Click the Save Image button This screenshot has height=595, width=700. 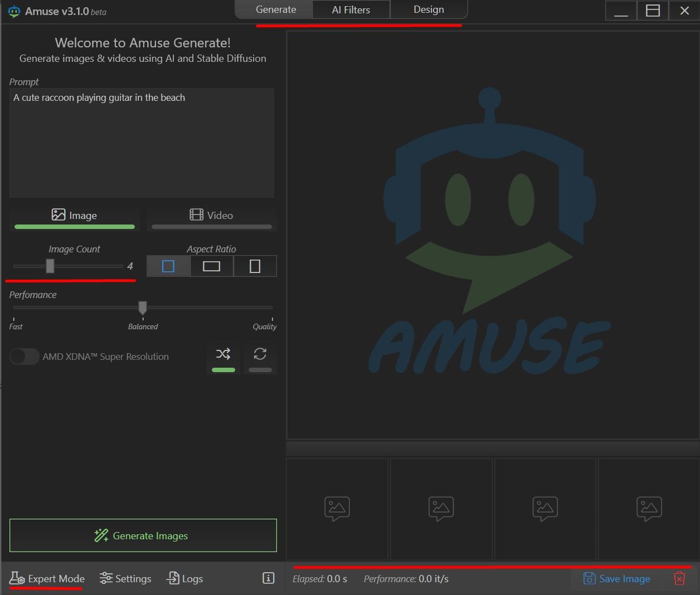617,579
